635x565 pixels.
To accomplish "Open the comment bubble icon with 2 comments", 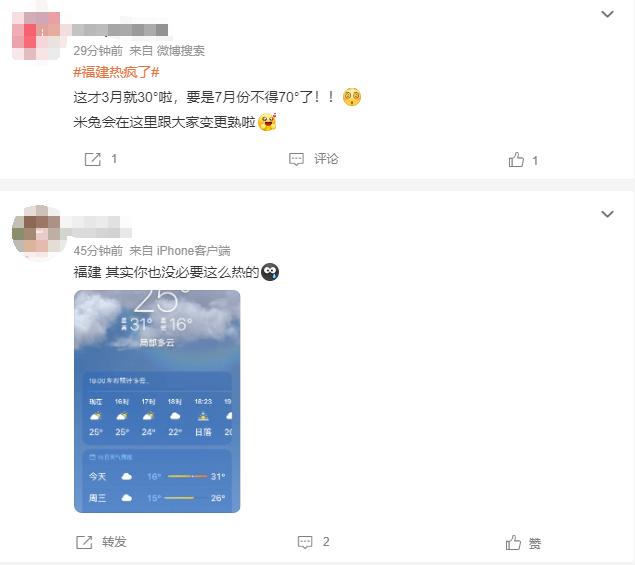I will [305, 542].
